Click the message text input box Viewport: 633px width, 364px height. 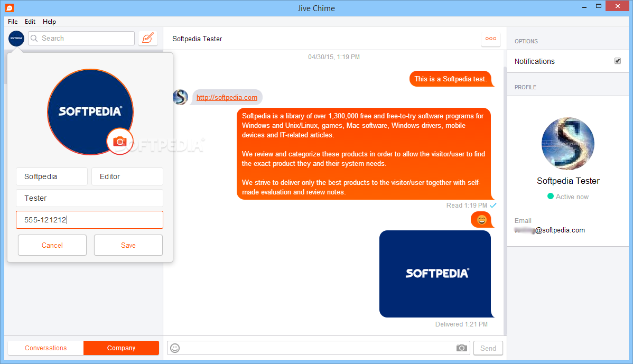click(319, 348)
